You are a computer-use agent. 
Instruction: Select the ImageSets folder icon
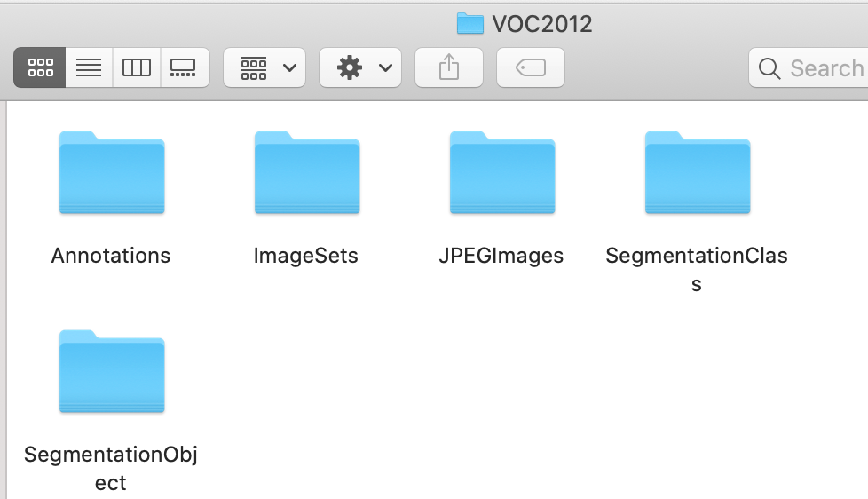tap(307, 173)
